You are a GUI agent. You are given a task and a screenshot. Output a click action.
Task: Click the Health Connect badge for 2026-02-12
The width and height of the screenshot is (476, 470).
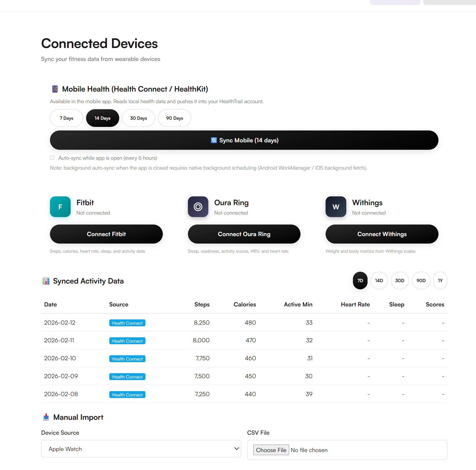point(127,323)
